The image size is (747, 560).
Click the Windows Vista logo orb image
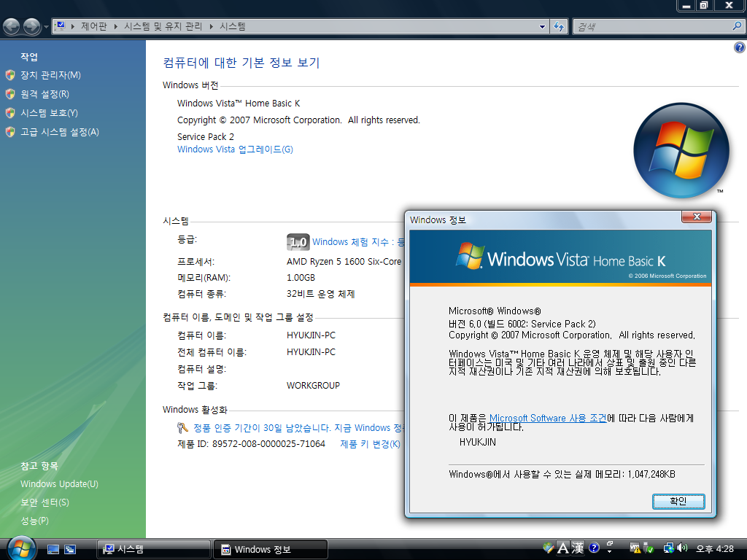tap(681, 150)
